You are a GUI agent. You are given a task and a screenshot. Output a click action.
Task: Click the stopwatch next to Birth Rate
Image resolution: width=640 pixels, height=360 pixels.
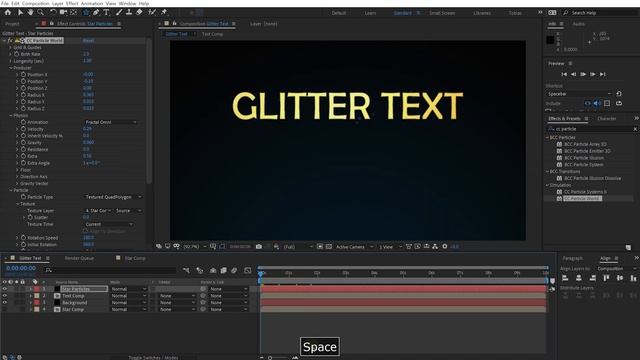point(17,54)
